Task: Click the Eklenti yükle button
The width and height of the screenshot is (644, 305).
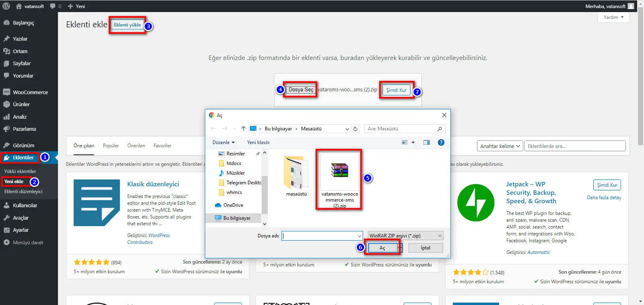Action: point(127,25)
